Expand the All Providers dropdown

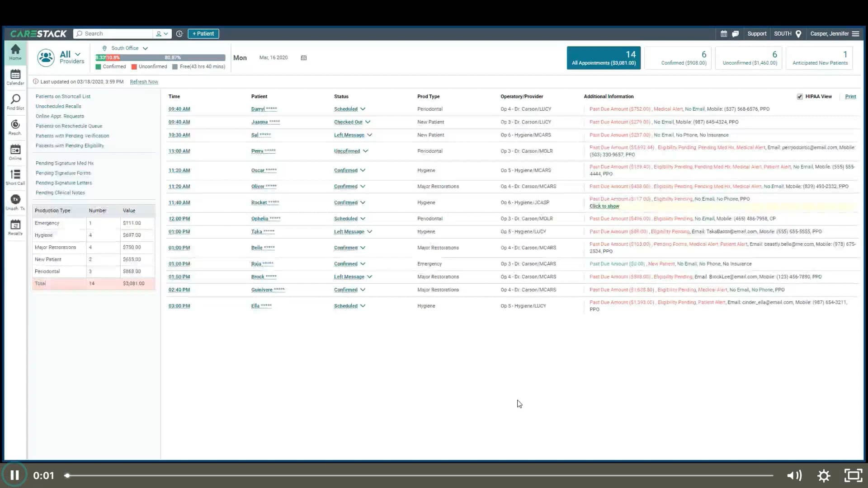pyautogui.click(x=77, y=54)
